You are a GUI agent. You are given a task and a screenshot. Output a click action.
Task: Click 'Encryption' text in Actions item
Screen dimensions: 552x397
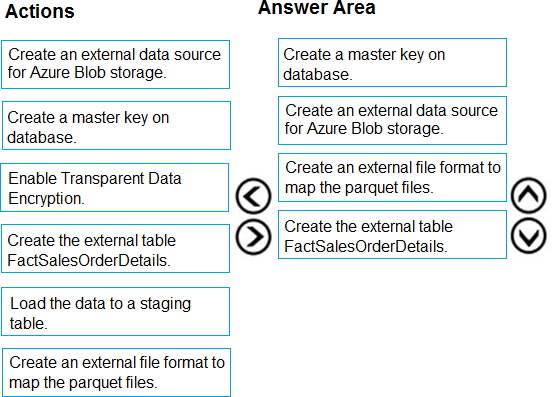pos(46,199)
